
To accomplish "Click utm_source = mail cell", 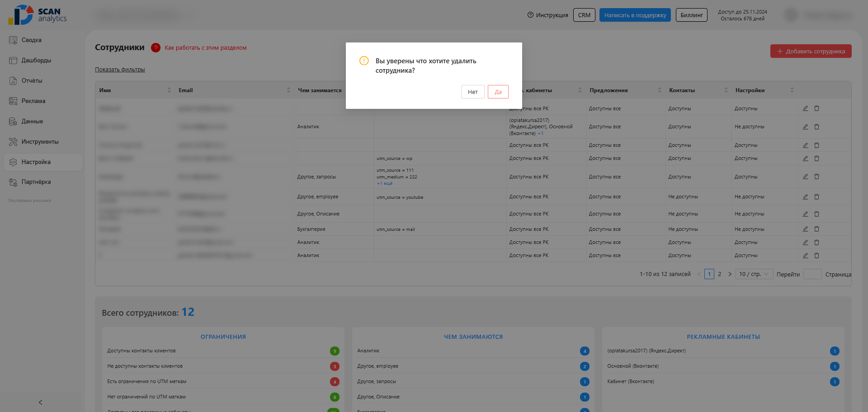I will pyautogui.click(x=396, y=229).
